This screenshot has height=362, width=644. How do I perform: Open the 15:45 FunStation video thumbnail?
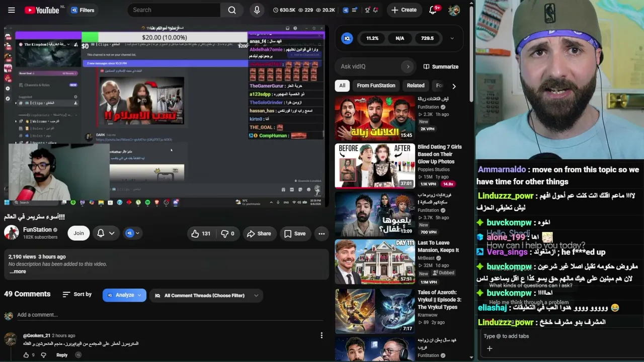[x=375, y=118]
